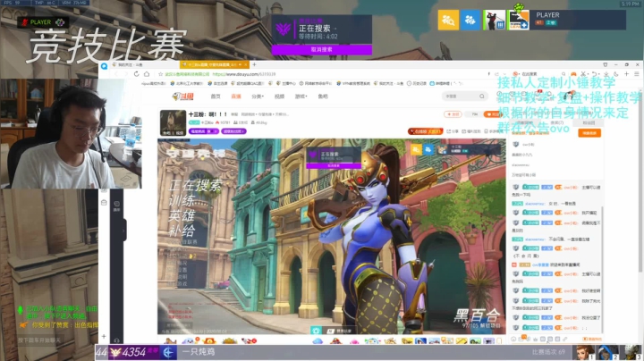
Task: Select the middle tab in the chat panel header
Action: [x=557, y=122]
